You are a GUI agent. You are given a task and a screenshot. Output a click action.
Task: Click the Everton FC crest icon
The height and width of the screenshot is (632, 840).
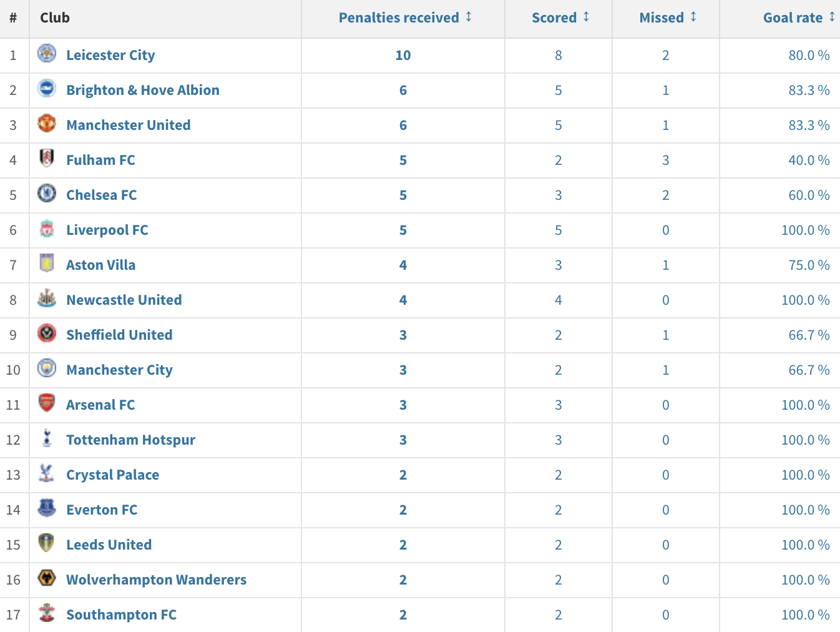point(47,508)
